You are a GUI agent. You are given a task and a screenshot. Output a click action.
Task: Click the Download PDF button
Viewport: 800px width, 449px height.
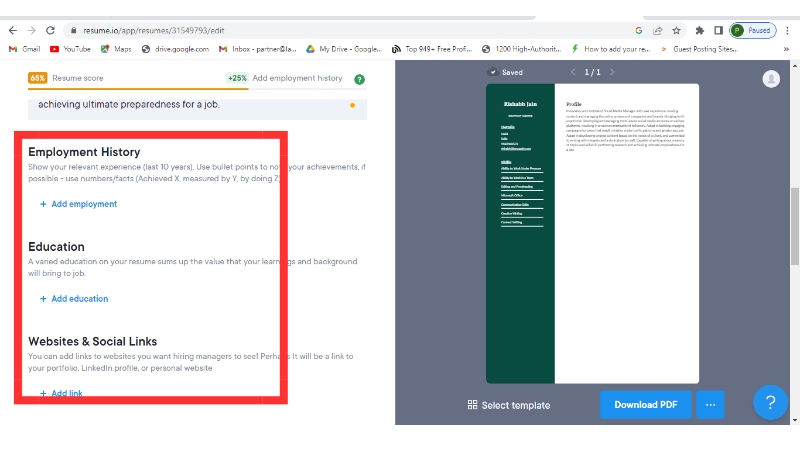[x=645, y=404]
